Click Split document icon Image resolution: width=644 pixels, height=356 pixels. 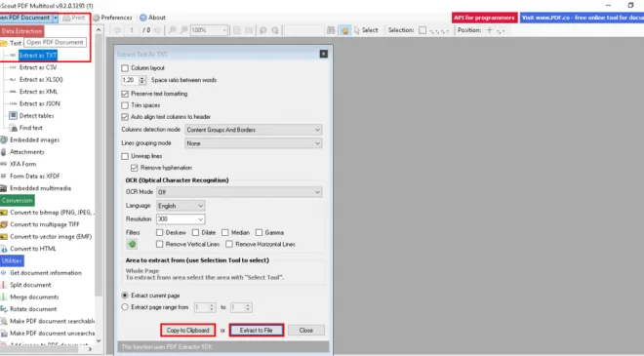click(4, 285)
